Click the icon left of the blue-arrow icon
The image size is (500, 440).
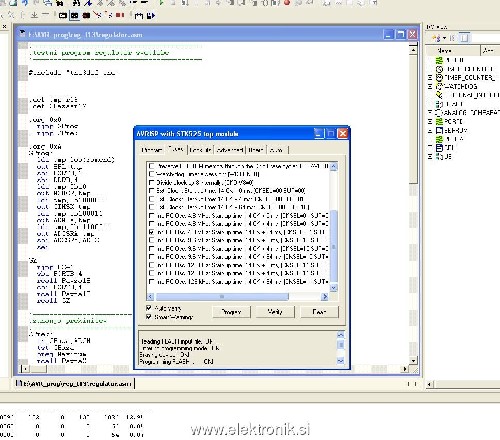coord(138,15)
